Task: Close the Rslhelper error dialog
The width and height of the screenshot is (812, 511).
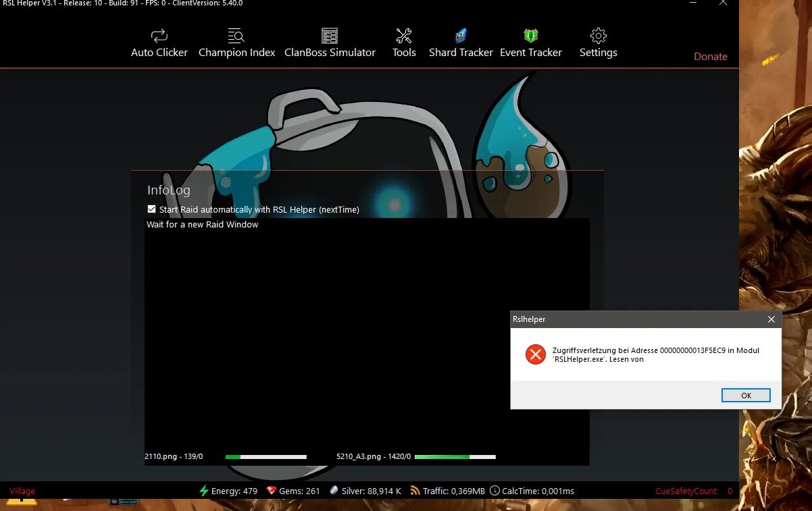Action: click(x=771, y=319)
